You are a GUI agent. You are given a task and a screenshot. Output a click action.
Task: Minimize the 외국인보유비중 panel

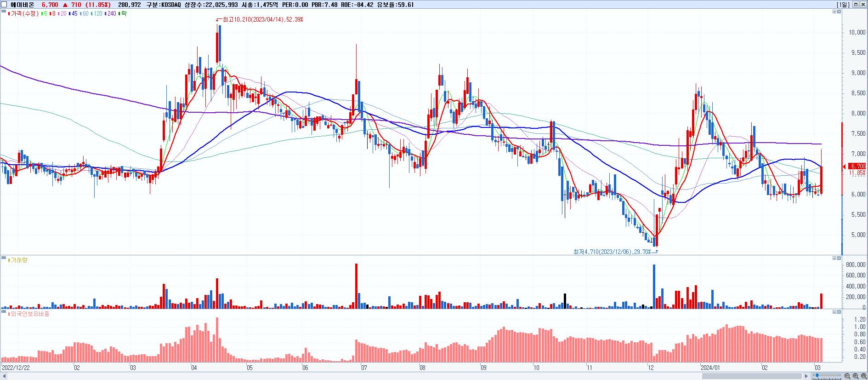(x=834, y=312)
